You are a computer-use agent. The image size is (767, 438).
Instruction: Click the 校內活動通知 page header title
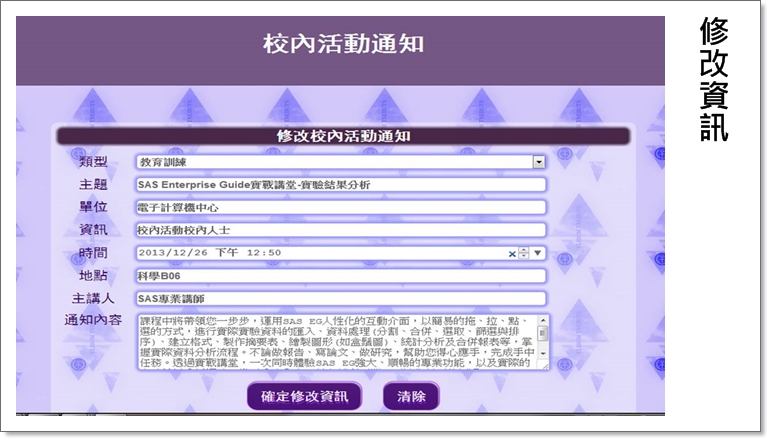[x=342, y=44]
